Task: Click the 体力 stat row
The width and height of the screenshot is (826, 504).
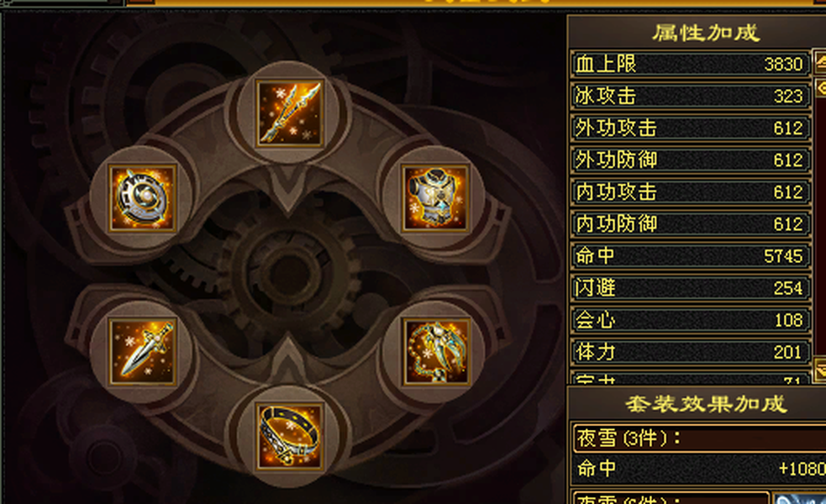Action: (x=690, y=352)
